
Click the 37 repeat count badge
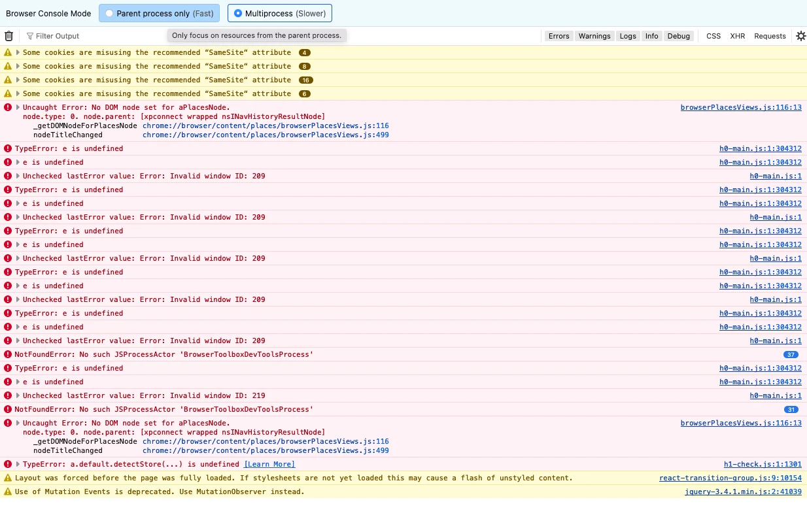(791, 354)
